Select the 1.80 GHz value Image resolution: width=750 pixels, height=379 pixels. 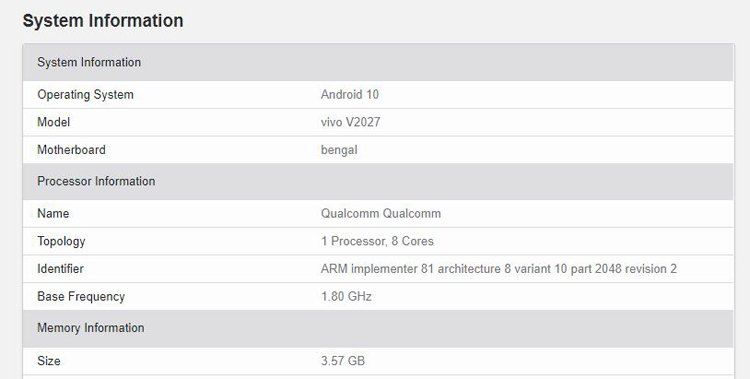346,297
